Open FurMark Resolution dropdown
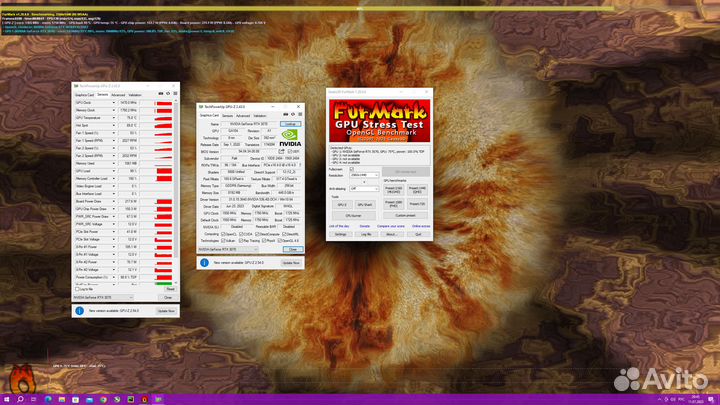This screenshot has height=405, width=720. (364, 175)
